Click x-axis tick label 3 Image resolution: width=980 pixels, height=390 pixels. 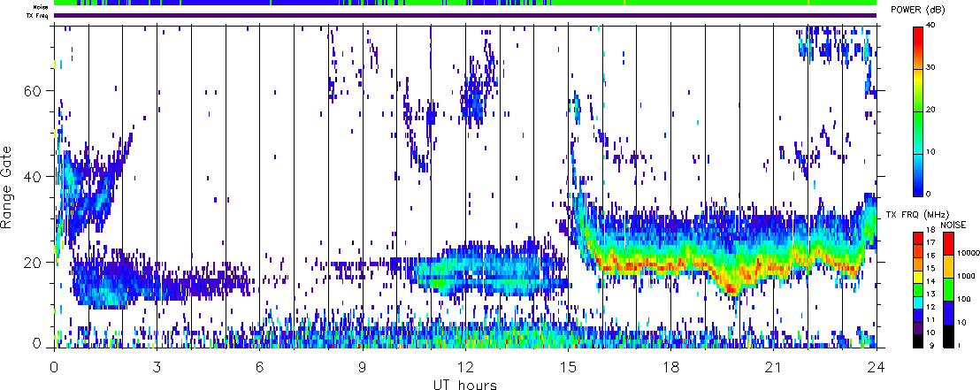157,366
